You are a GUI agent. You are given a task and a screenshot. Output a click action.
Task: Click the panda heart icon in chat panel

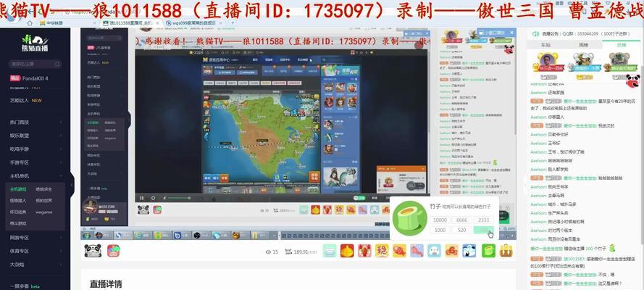(x=632, y=80)
